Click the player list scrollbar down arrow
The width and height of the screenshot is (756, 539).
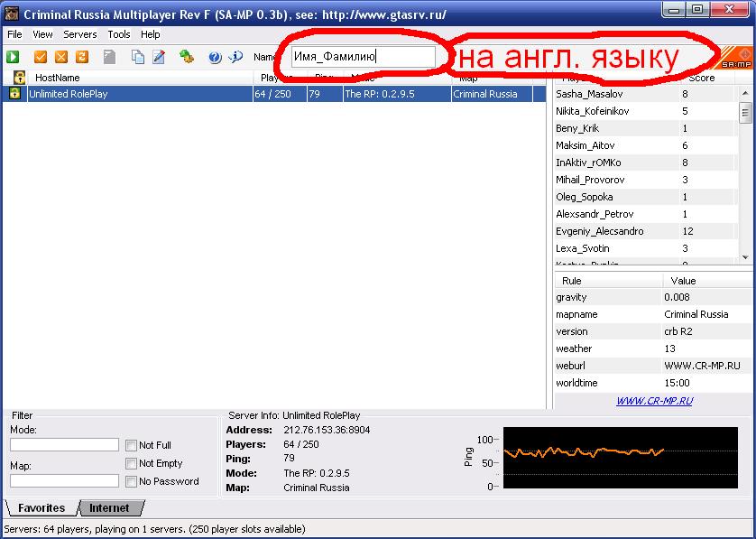[x=745, y=257]
